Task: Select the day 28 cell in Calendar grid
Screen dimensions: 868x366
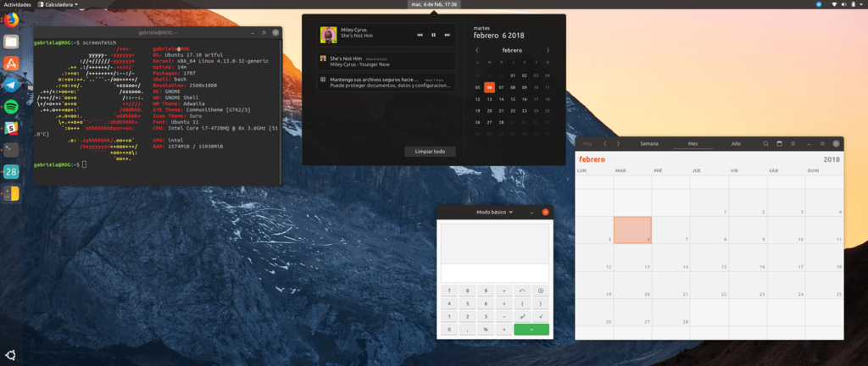Action: [670, 313]
